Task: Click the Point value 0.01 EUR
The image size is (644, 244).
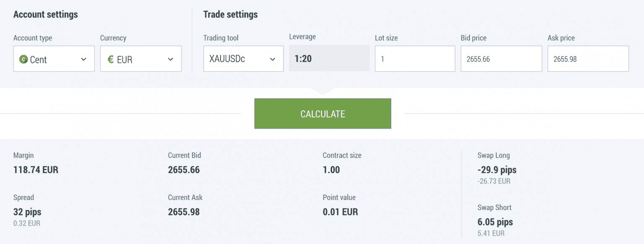Action: [340, 212]
